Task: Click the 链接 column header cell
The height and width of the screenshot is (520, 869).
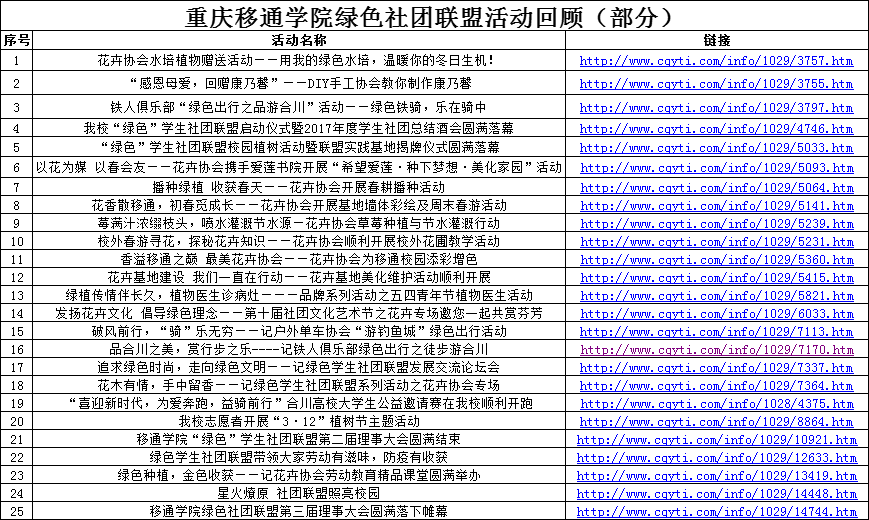Action: click(x=717, y=41)
